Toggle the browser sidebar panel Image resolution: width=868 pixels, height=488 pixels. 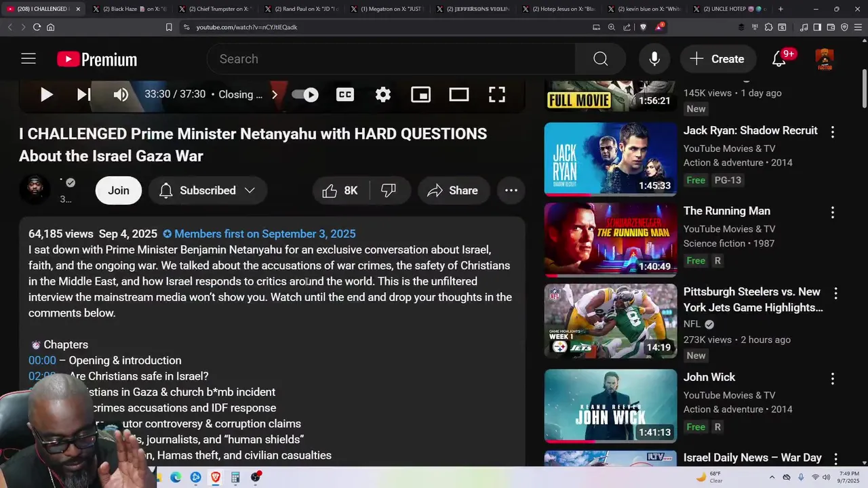click(x=817, y=27)
